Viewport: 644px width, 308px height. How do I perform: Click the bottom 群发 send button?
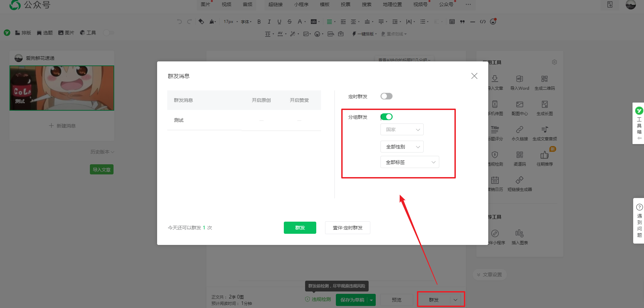tap(434, 300)
